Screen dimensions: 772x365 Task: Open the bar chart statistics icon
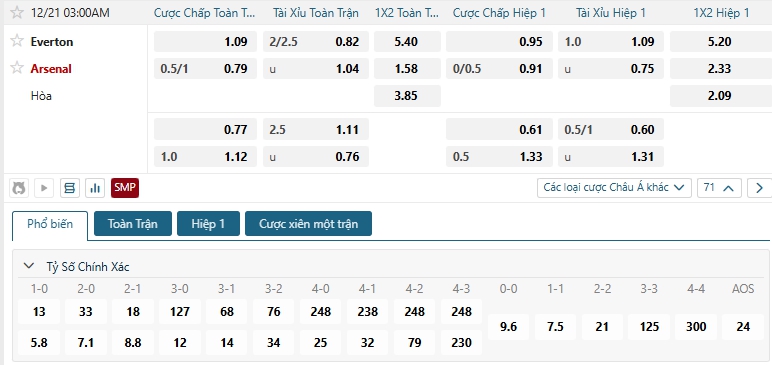pyautogui.click(x=95, y=188)
